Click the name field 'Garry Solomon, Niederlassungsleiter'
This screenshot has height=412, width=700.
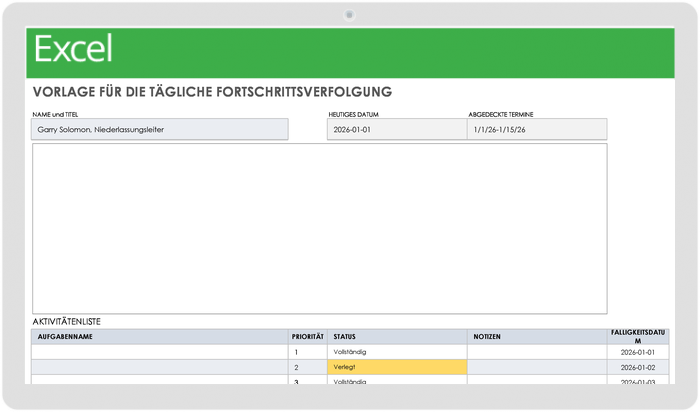[160, 129]
